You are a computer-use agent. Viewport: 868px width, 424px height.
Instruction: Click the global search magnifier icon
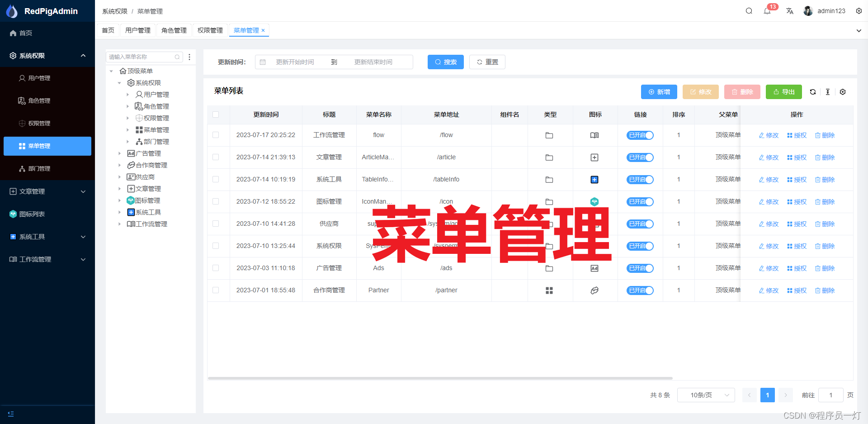(x=749, y=10)
